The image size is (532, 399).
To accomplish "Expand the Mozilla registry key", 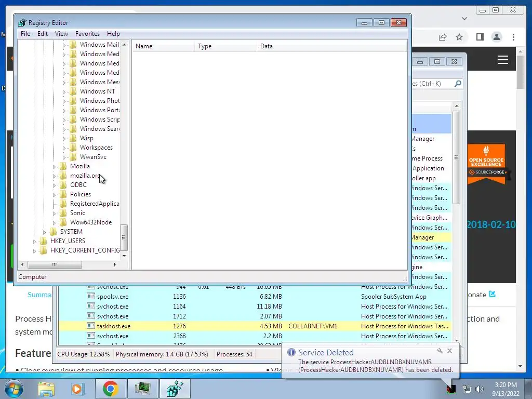I will (54, 167).
